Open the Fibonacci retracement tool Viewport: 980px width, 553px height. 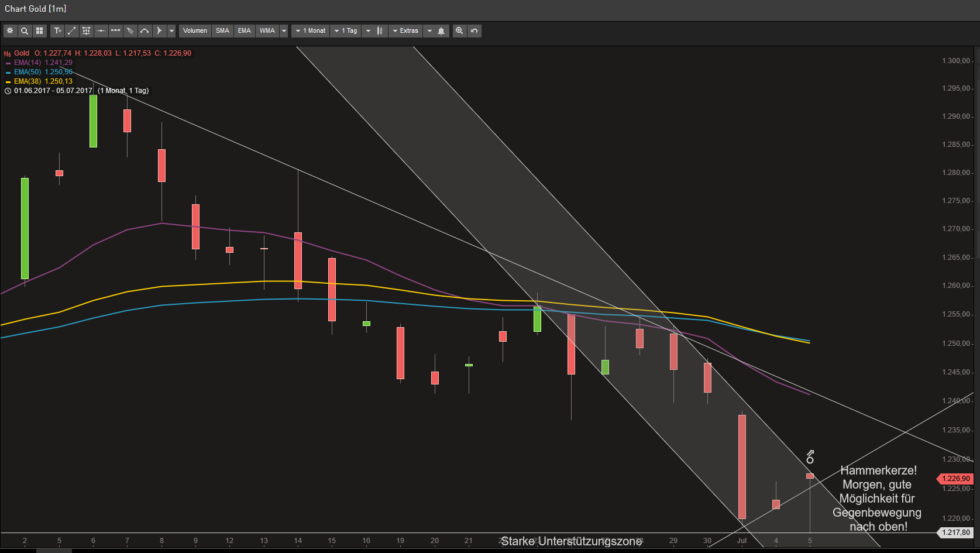click(x=86, y=30)
